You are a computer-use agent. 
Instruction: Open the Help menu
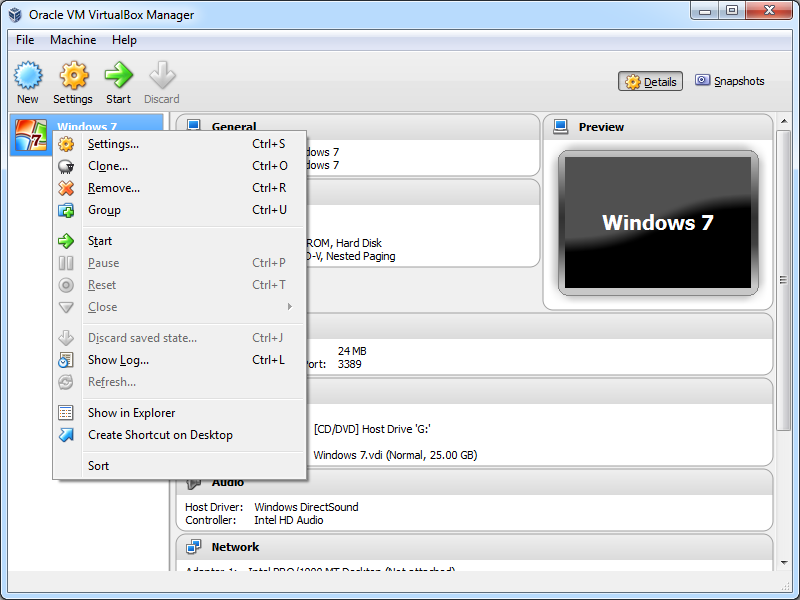[125, 40]
